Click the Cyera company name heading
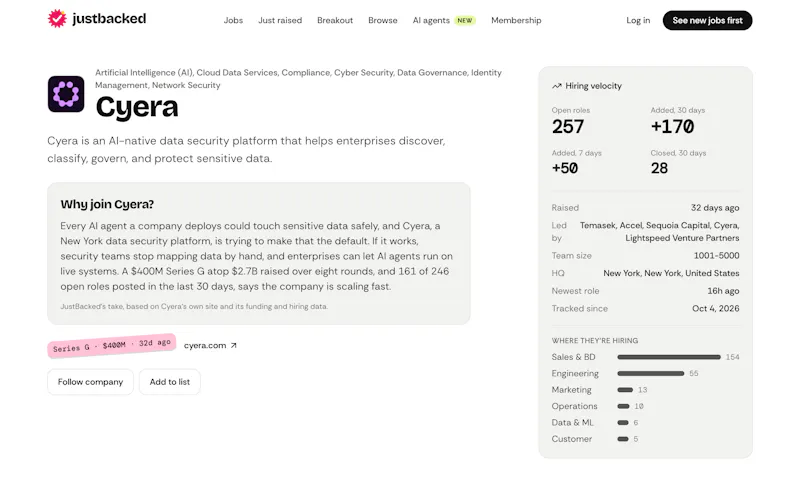 [x=137, y=107]
